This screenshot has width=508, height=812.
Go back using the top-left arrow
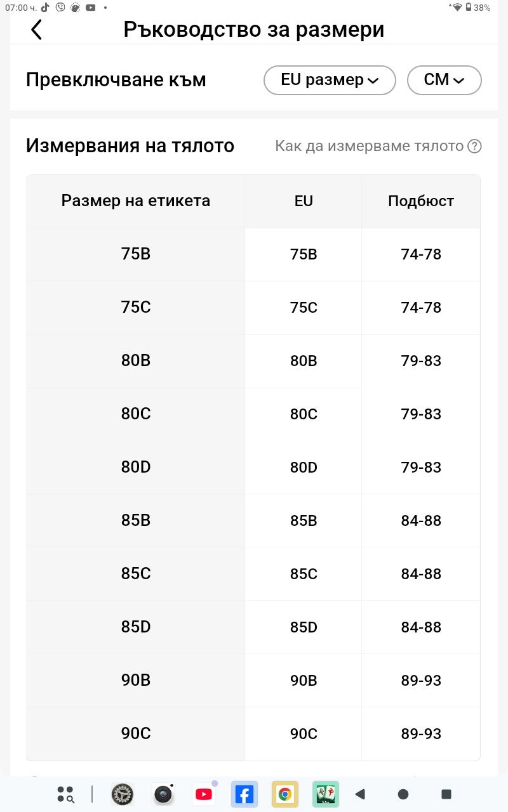click(x=36, y=30)
